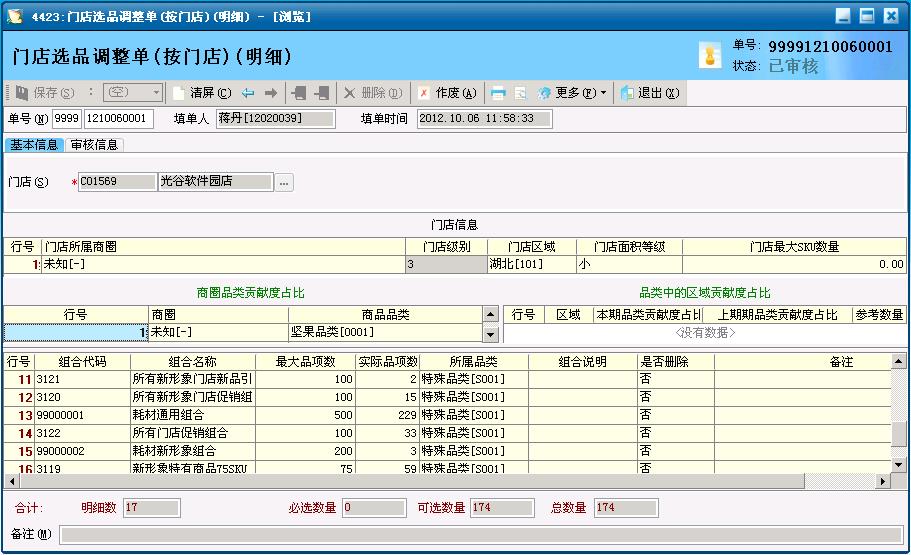This screenshot has width=911, height=555.
Task: Click the 清屏 (clear screen) toolbar button
Action: [x=201, y=93]
